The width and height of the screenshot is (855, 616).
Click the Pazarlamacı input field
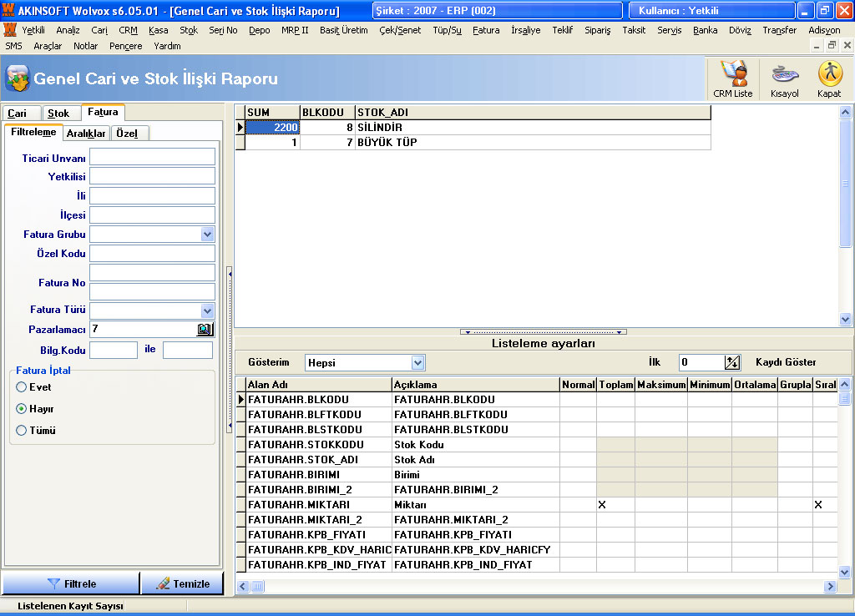(x=143, y=329)
